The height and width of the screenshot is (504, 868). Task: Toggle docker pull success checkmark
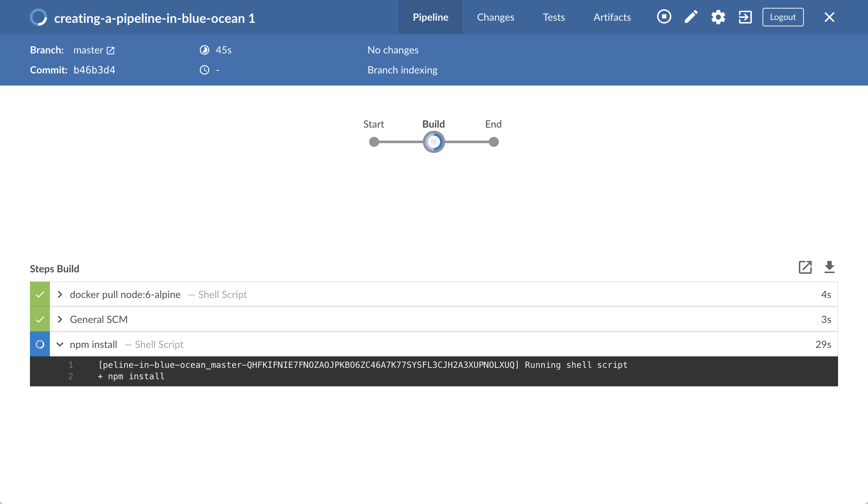tap(40, 294)
